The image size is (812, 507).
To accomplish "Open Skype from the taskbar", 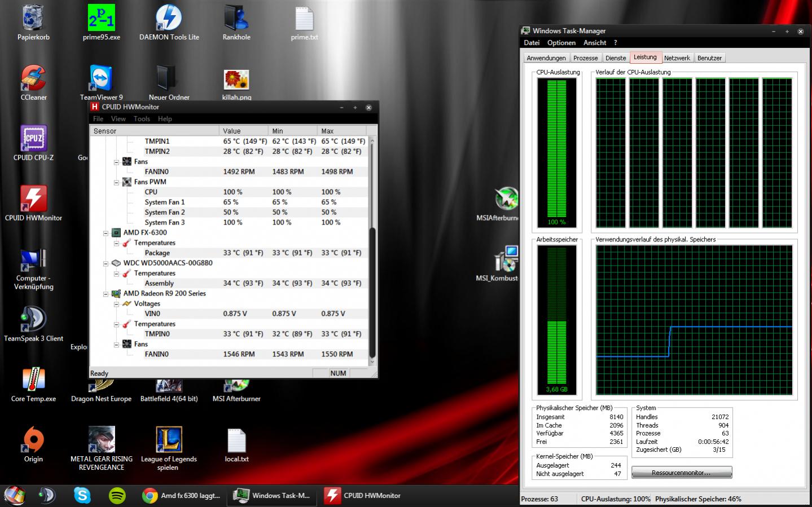I will 82,495.
